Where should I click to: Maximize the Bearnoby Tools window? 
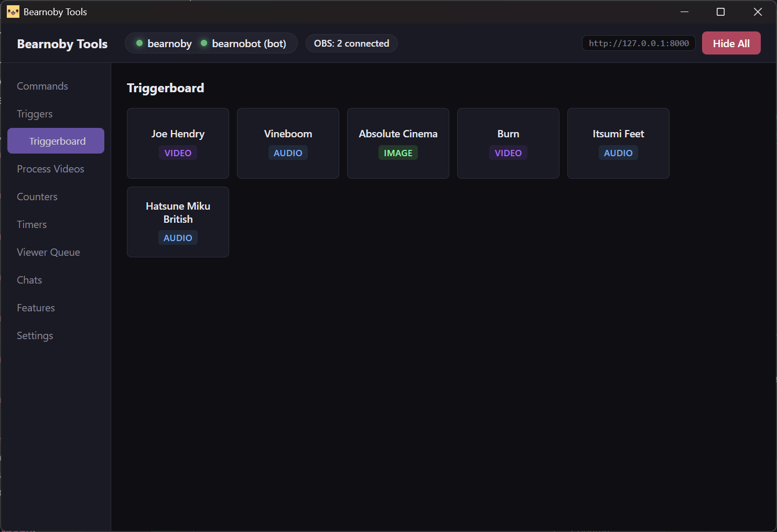[x=721, y=12]
